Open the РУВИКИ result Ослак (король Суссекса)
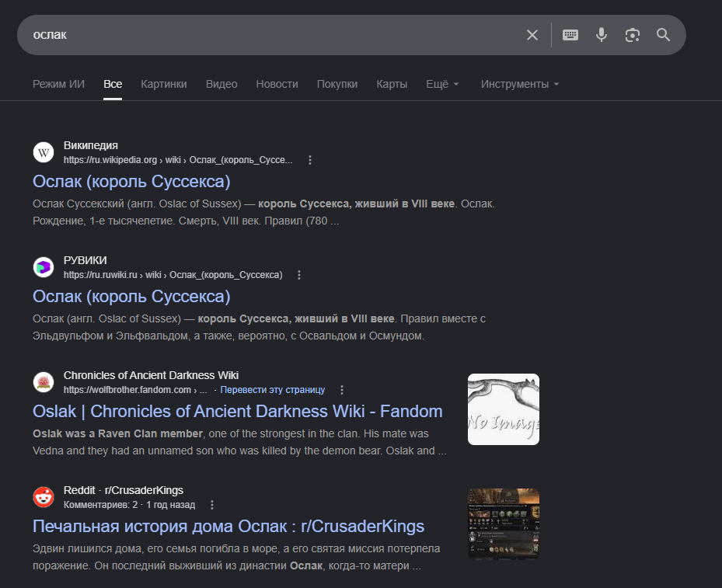The image size is (722, 588). (131, 297)
